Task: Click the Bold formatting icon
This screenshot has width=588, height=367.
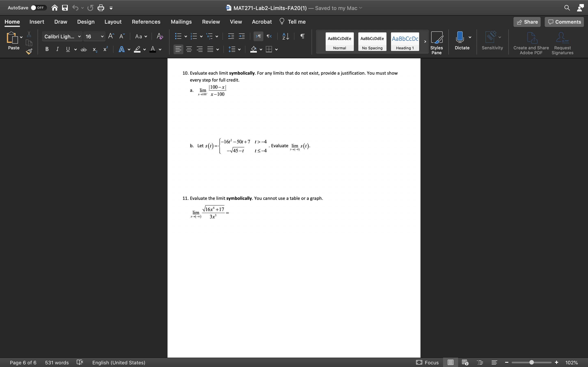Action: coord(47,50)
